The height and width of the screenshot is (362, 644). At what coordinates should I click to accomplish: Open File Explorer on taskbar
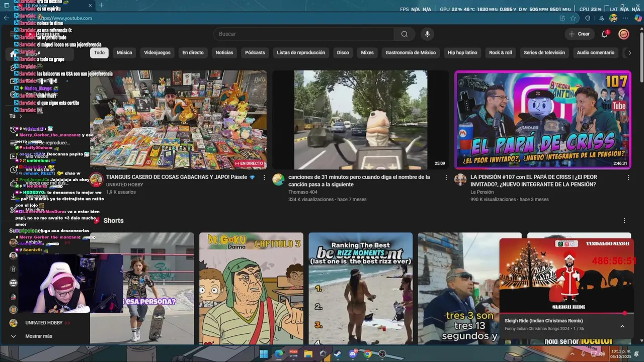click(308, 354)
